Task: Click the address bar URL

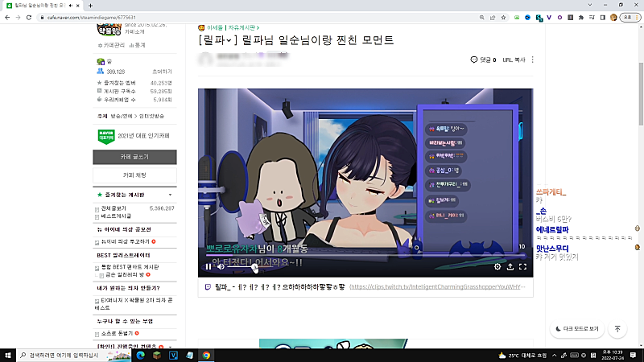Action: [x=91, y=17]
